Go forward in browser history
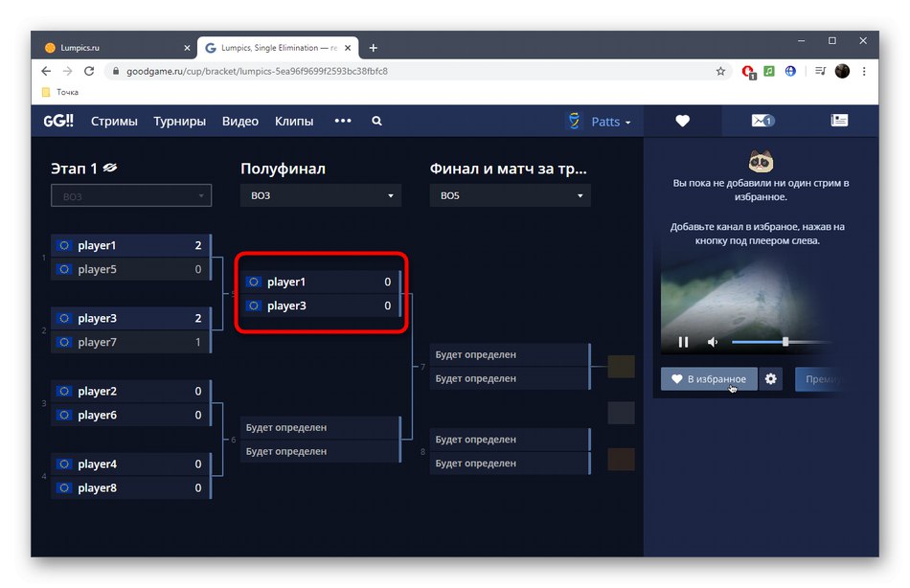Screen dimensions: 910x588 pyautogui.click(x=67, y=71)
